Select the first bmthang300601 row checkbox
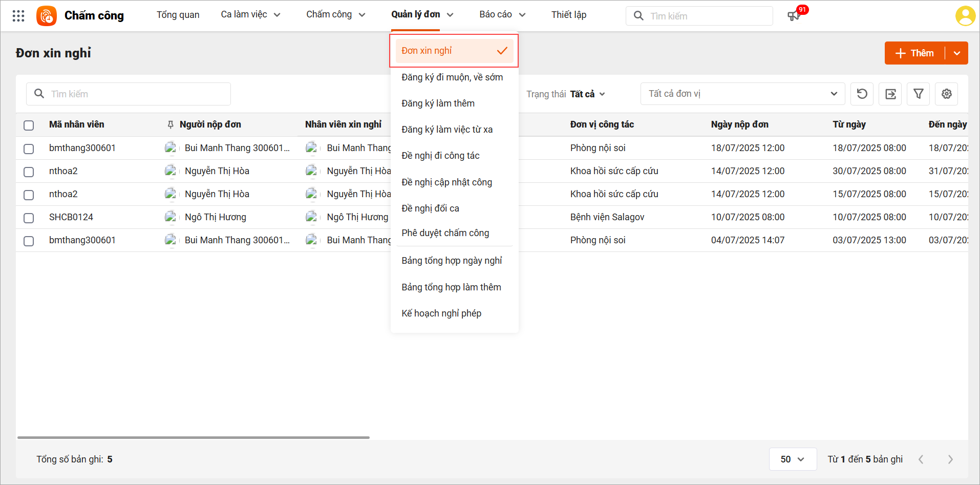Image resolution: width=980 pixels, height=485 pixels. click(x=29, y=149)
